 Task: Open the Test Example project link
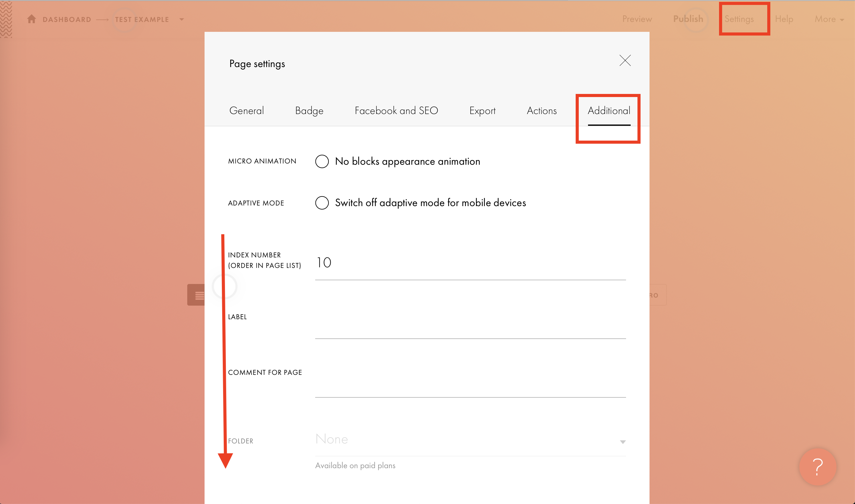142,19
